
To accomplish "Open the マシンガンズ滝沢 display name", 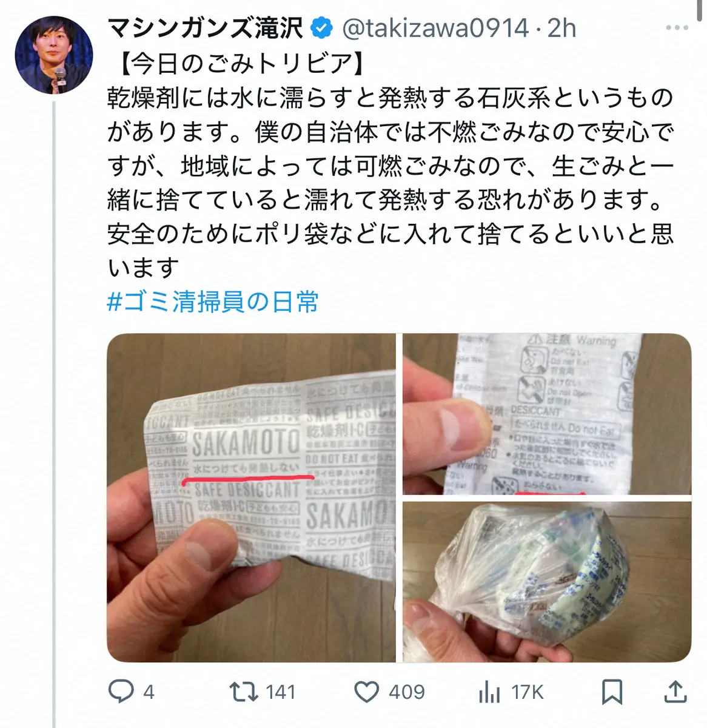I will tap(205, 29).
